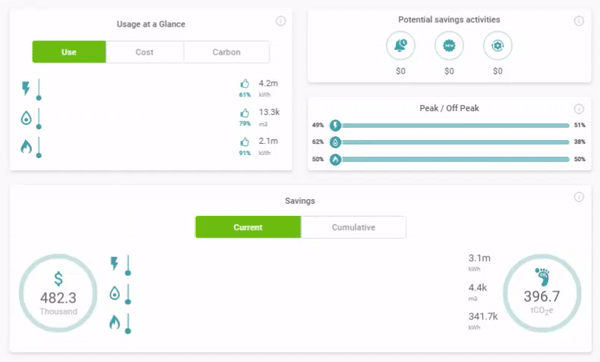Viewport: 600px width, 362px height.
Task: Click electricity bolt icon in Usage panel
Action: [x=26, y=88]
